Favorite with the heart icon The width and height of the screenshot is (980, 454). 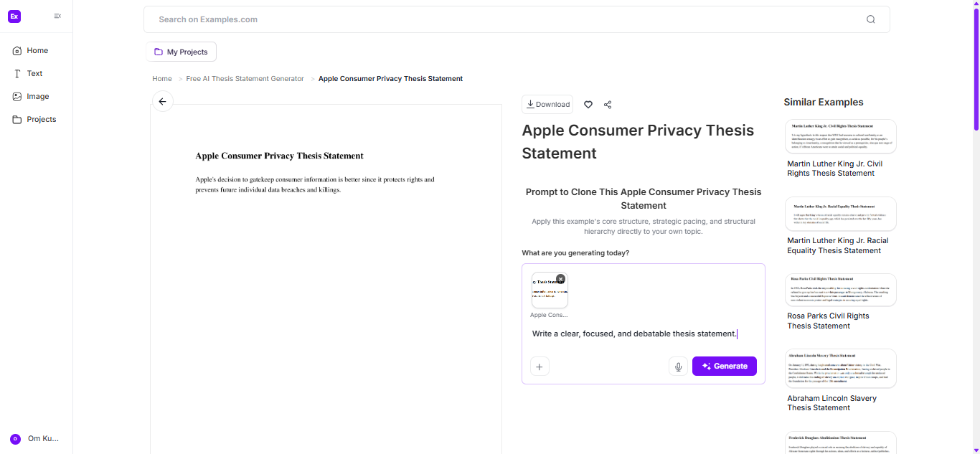click(588, 105)
